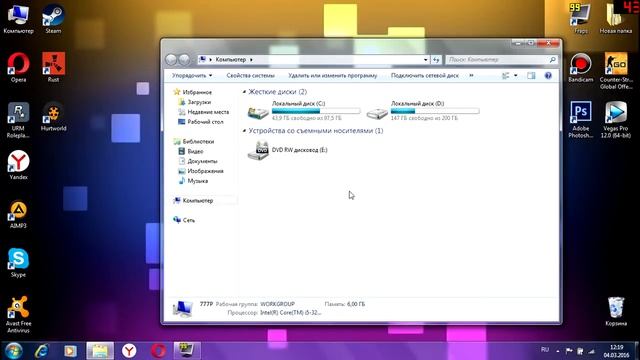Click the Новая папка desktop folder
The height and width of the screenshot is (360, 640).
[616, 19]
